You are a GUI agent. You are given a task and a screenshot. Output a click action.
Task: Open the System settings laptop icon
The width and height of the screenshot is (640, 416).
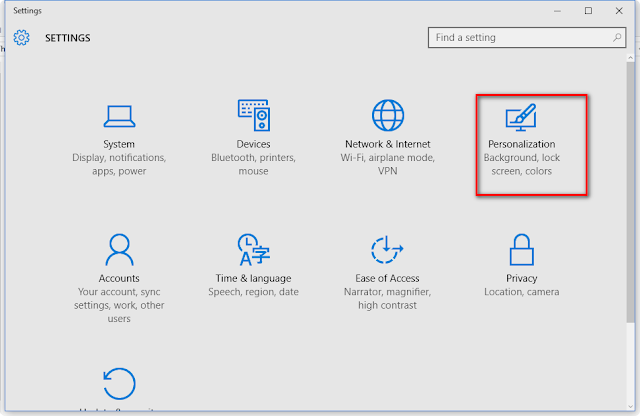pos(119,115)
